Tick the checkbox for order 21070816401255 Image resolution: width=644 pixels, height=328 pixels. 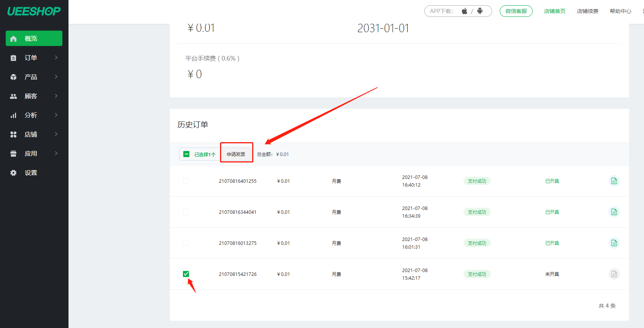pos(186,181)
